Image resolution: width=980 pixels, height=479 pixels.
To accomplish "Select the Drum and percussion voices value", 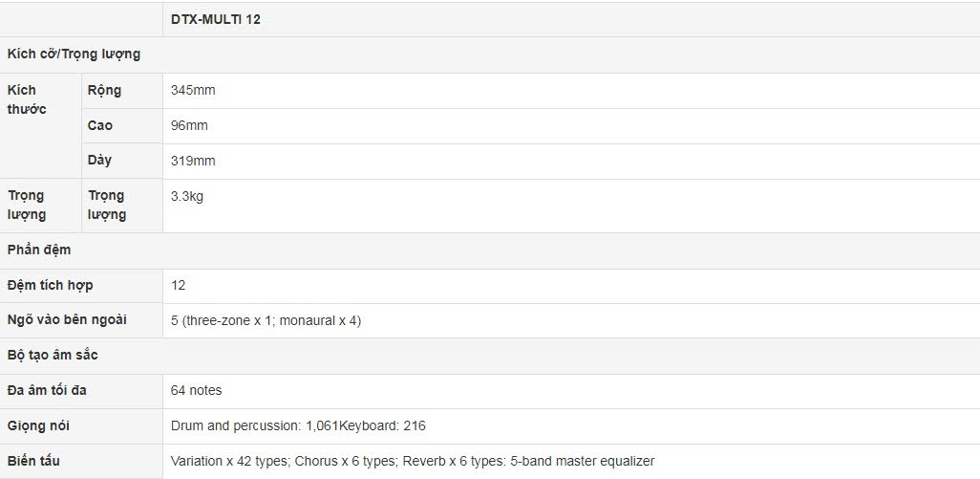I will pos(298,425).
